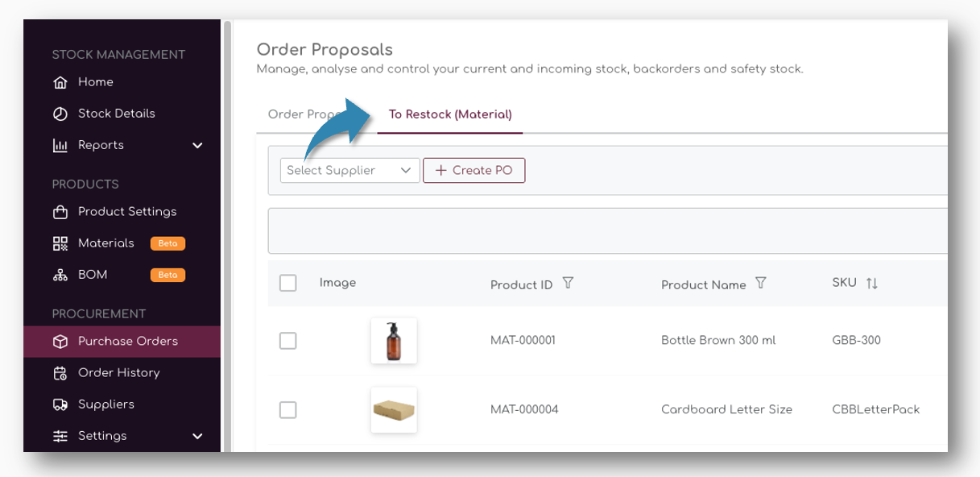Open the Select Supplier dropdown
This screenshot has height=477, width=980.
click(x=349, y=171)
